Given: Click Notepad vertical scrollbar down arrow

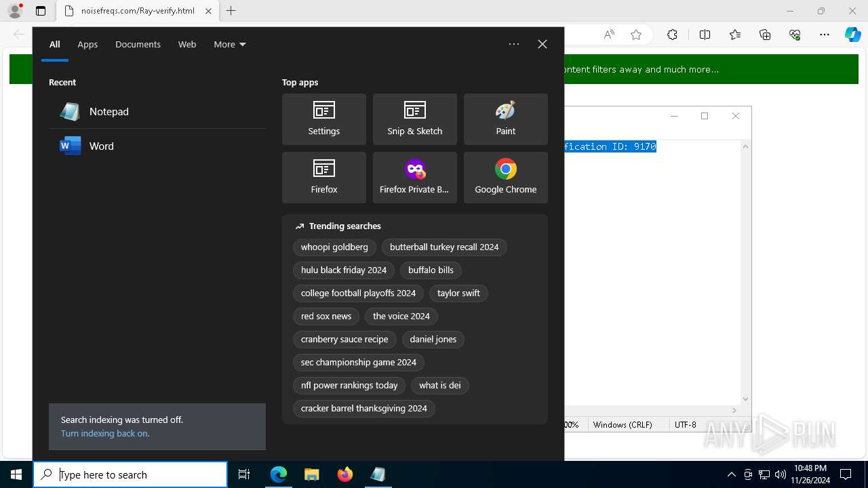Looking at the screenshot, I should [x=746, y=399].
